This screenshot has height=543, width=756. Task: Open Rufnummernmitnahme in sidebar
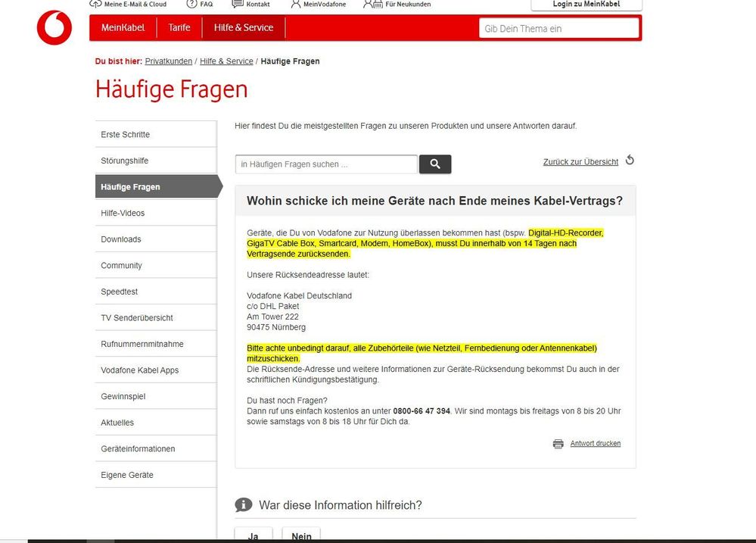(x=156, y=344)
